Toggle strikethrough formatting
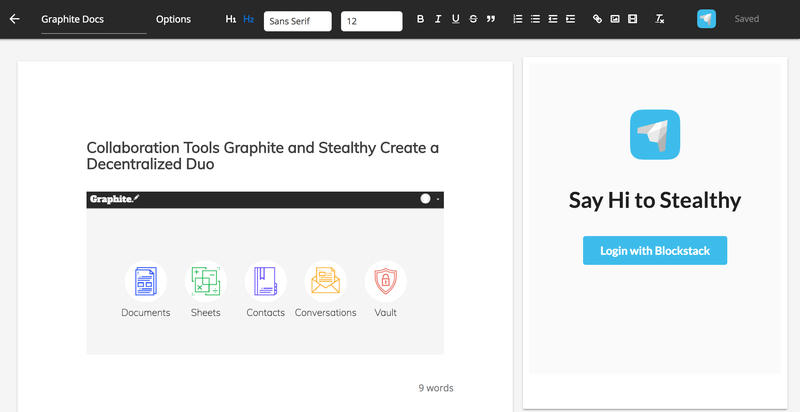The width and height of the screenshot is (800, 412). 473,19
